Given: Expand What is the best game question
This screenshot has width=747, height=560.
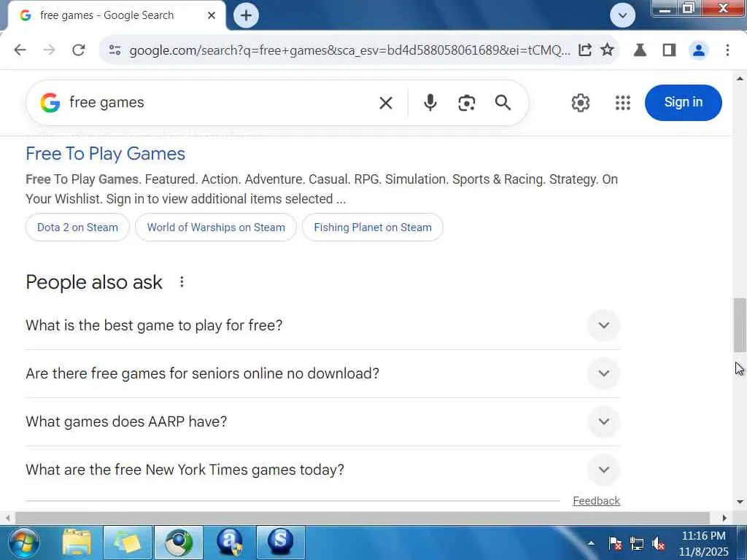Looking at the screenshot, I should (x=322, y=325).
